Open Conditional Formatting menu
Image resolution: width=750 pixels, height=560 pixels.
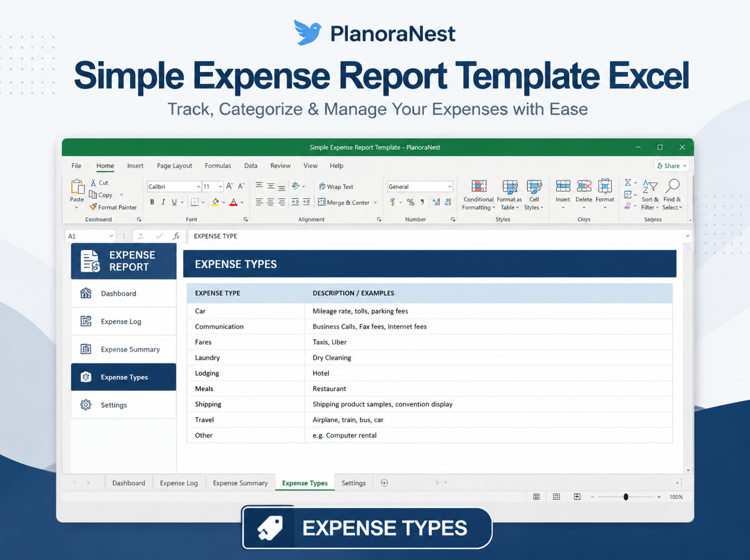tap(479, 195)
